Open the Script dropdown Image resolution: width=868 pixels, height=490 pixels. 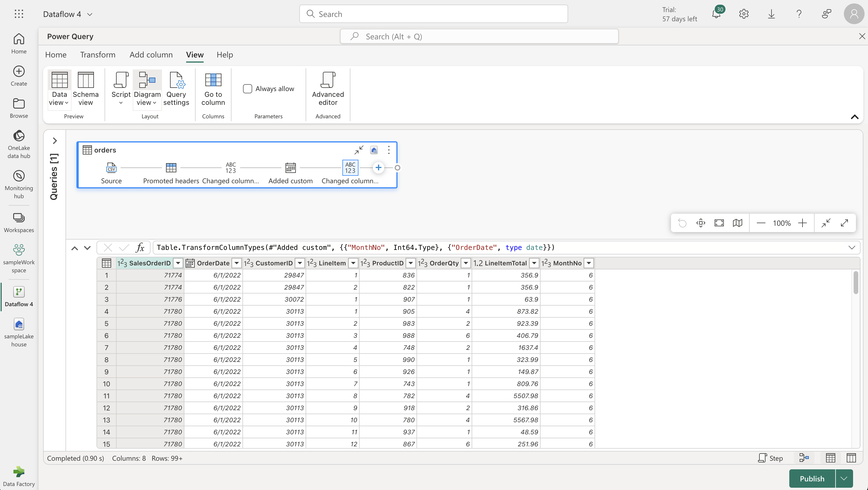121,103
